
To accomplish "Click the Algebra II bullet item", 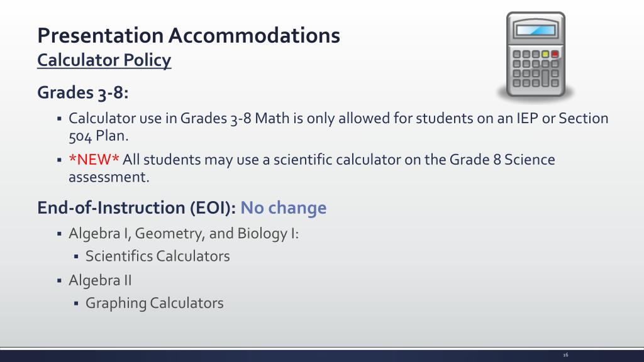I will pyautogui.click(x=100, y=280).
